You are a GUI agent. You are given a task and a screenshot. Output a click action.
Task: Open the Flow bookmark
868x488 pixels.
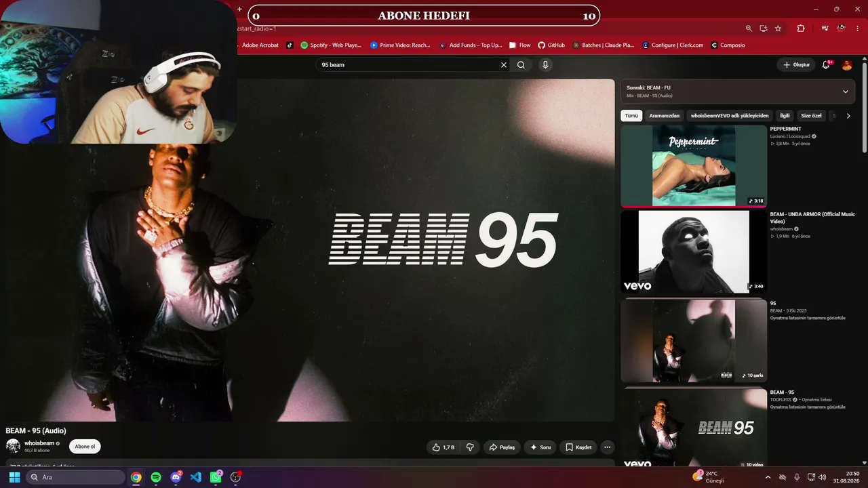520,45
